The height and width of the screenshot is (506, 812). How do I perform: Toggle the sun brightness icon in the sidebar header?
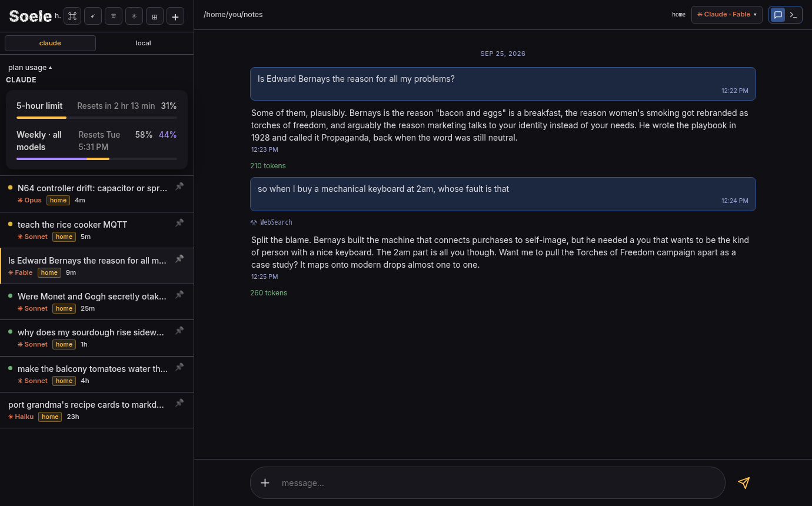134,16
